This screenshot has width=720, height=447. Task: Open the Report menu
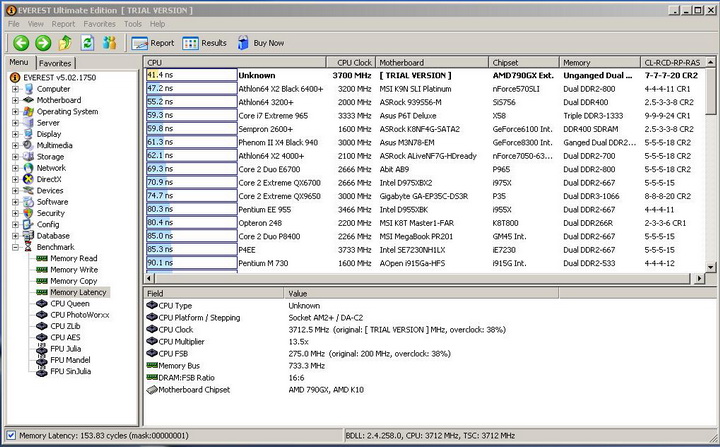[63, 24]
